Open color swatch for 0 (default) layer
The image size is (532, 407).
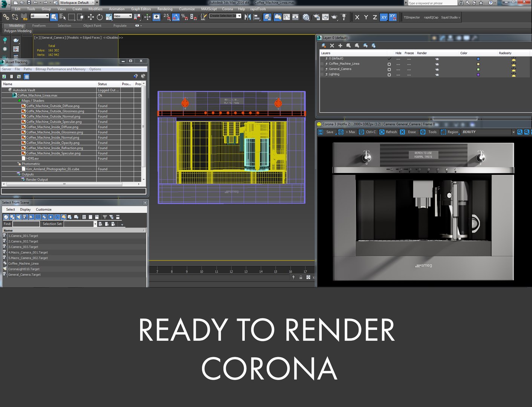478,59
